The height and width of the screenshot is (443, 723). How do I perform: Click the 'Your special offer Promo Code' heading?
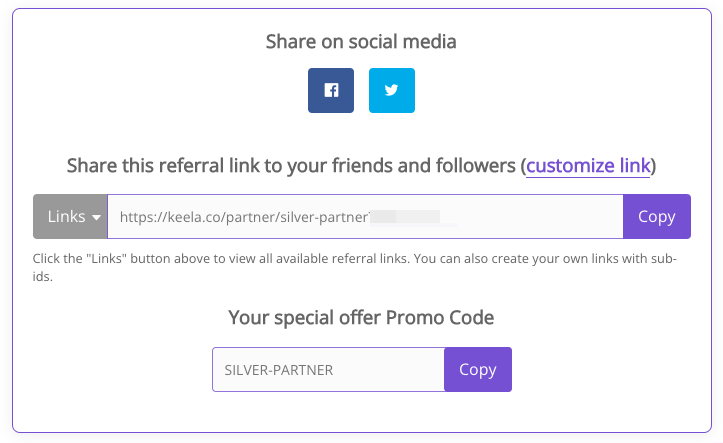coord(361,318)
